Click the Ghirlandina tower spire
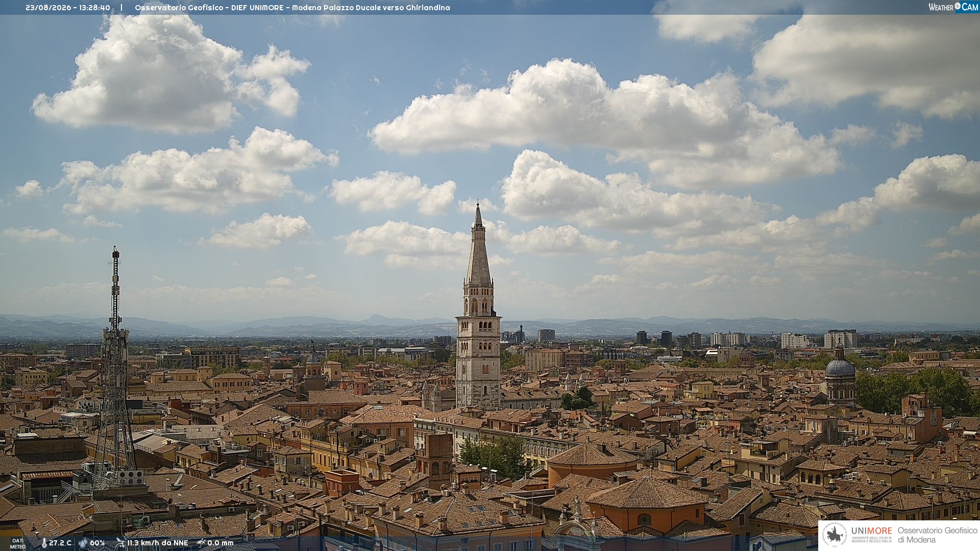The image size is (980, 551). tap(478, 244)
